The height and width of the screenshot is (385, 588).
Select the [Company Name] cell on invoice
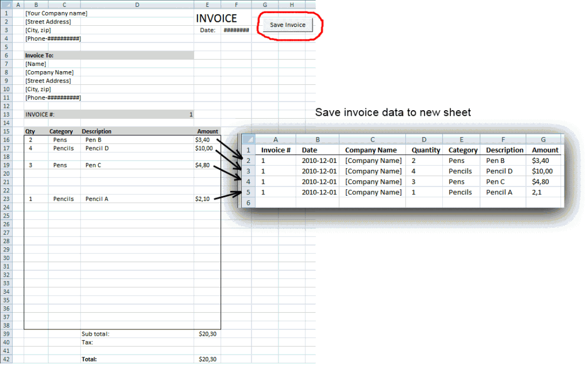(x=49, y=72)
